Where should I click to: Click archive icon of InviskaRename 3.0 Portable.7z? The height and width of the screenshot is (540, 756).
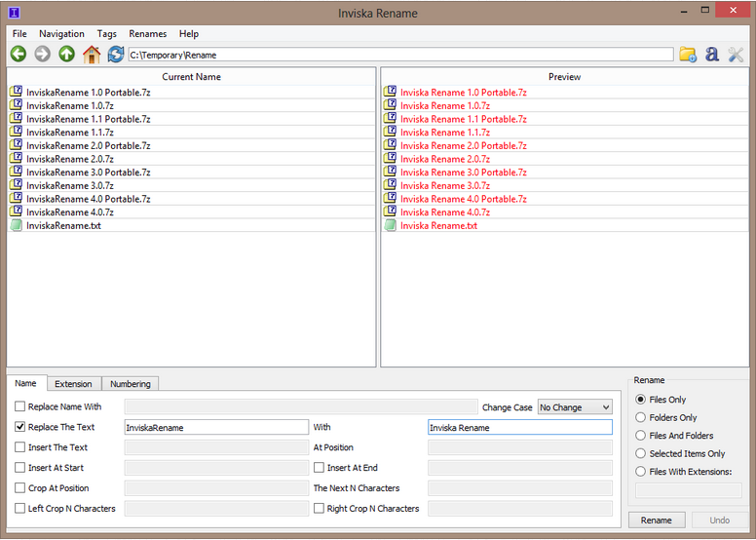pyautogui.click(x=16, y=172)
